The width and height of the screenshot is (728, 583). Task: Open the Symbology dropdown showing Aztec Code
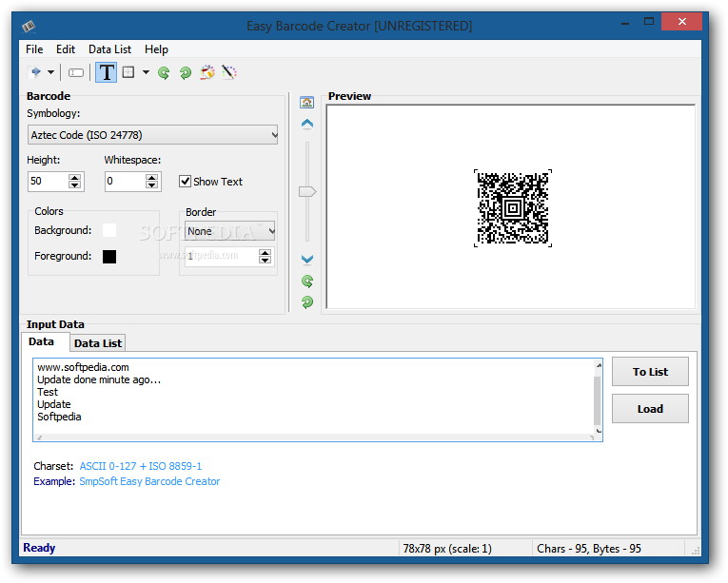[153, 135]
